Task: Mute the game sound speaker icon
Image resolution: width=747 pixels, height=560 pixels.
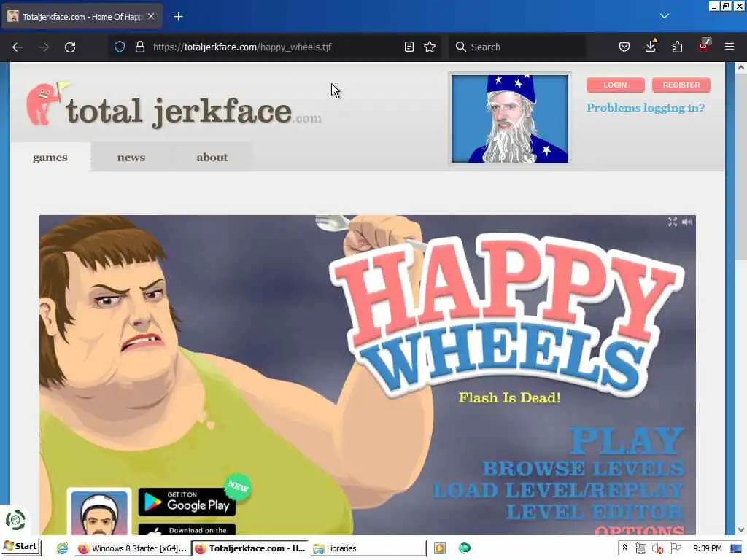Action: tap(687, 222)
